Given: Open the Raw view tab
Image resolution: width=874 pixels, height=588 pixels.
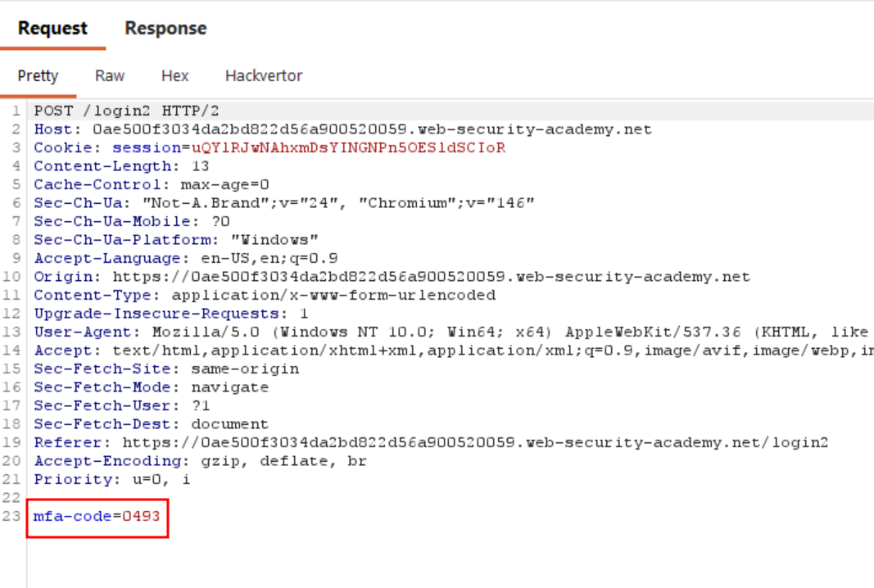Looking at the screenshot, I should 110,76.
